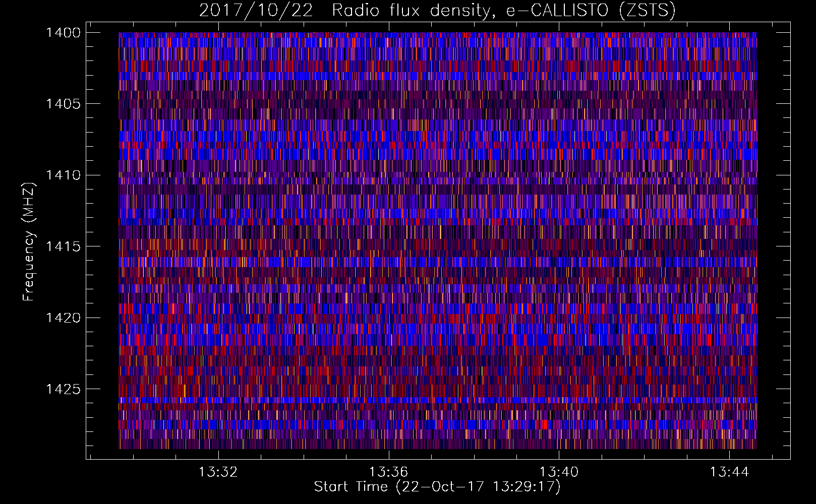Click the '1405' frequency axis label
Screen dimensions: 816x504
[x=63, y=104]
